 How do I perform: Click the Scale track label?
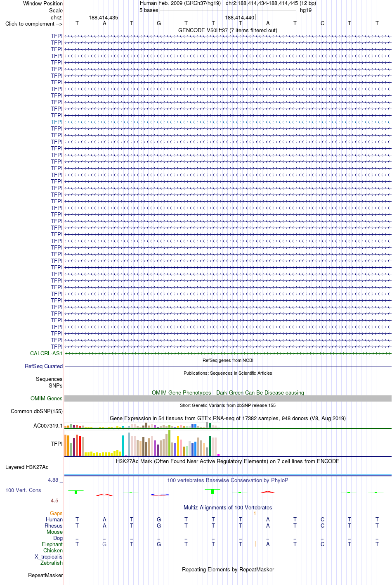coord(56,10)
